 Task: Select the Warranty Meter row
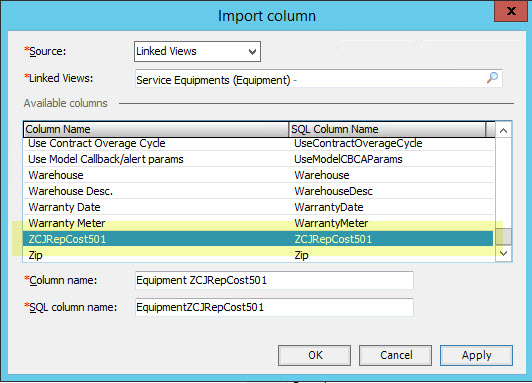pyautogui.click(x=258, y=223)
